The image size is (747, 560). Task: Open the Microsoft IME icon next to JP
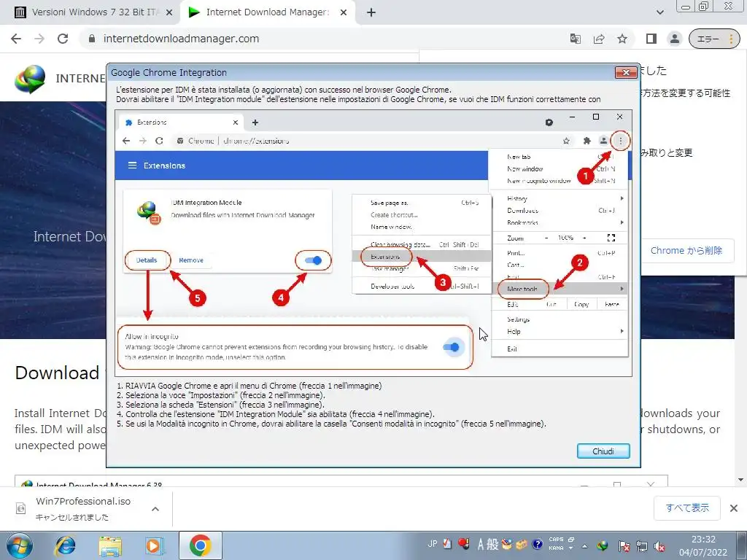(x=447, y=544)
